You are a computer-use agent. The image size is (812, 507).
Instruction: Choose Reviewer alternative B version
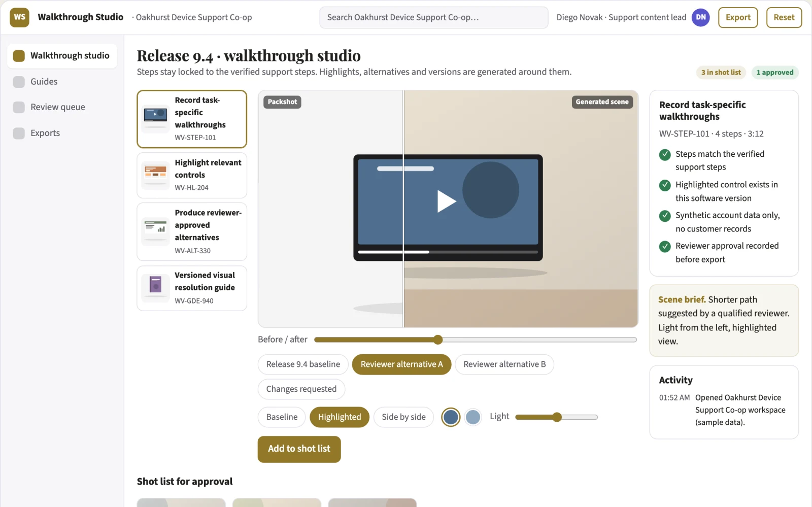(504, 364)
